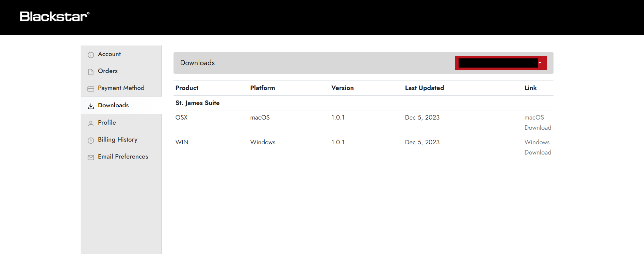Click the Billing History clock icon
The image size is (644, 254).
[91, 140]
